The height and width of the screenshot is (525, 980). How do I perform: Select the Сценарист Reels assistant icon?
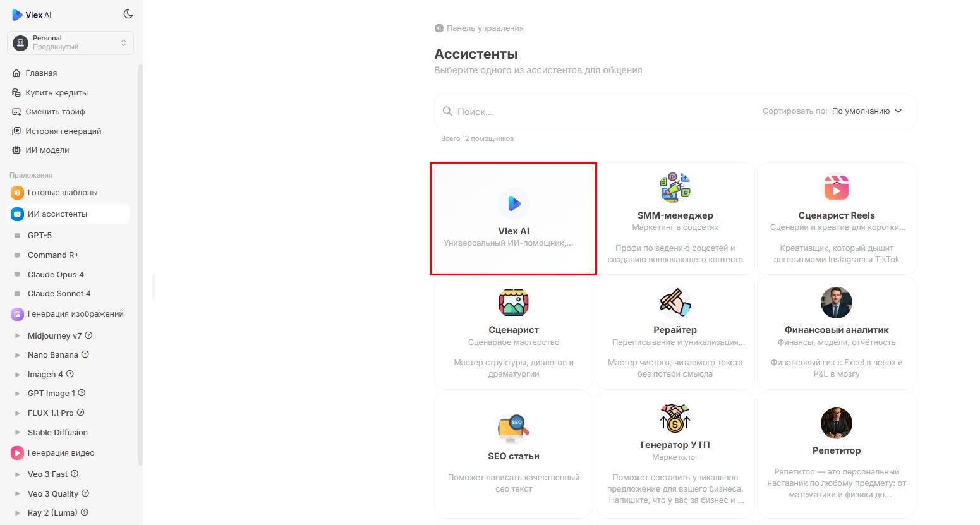pyautogui.click(x=836, y=188)
